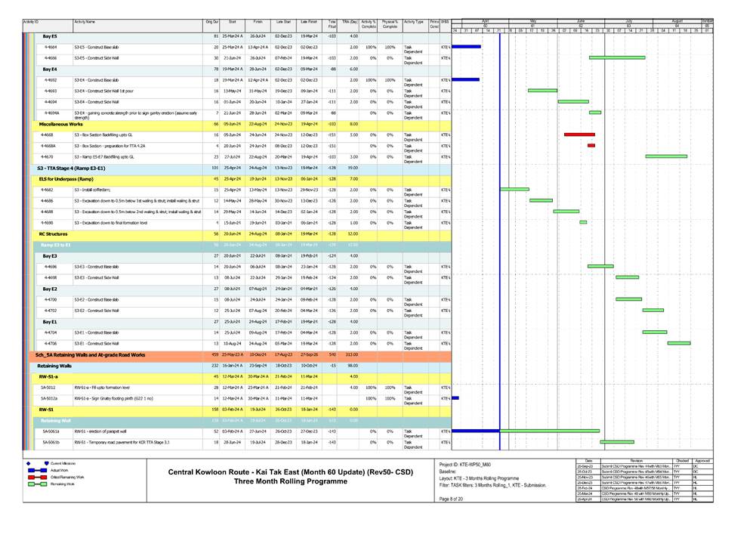Toggle the 100% Activity Complete cell for activity 4-4664
The height and width of the screenshot is (535, 756).
[x=372, y=47]
